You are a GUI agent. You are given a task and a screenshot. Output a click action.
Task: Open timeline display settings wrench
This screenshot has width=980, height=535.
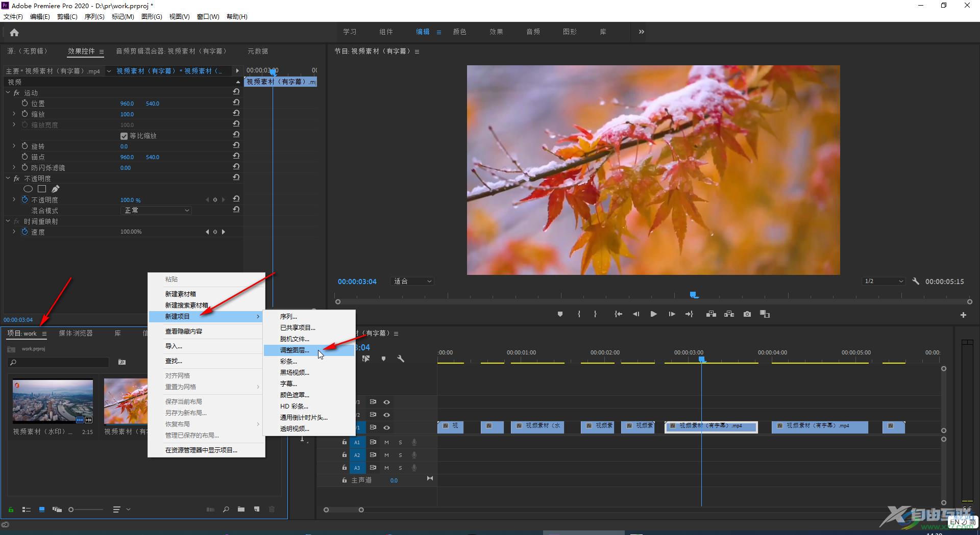point(401,359)
